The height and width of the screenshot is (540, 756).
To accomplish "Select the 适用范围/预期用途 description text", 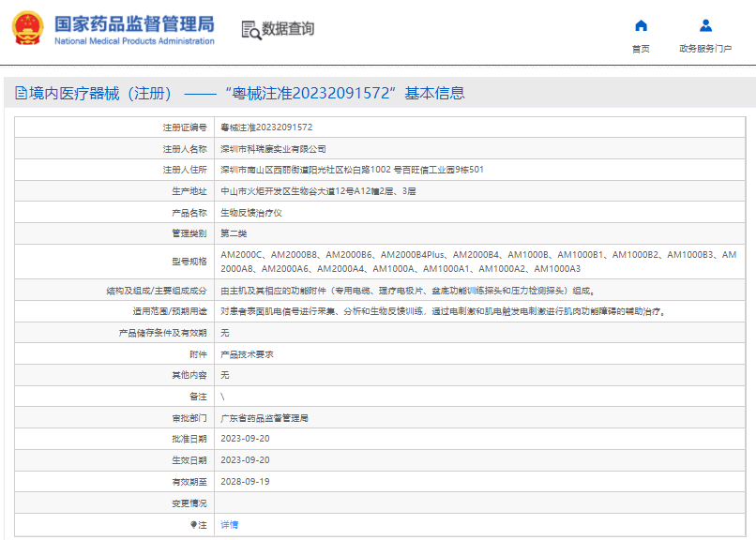I will pos(444,311).
